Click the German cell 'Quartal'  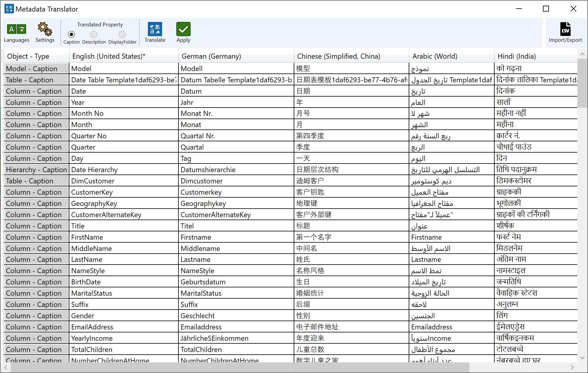coord(236,147)
